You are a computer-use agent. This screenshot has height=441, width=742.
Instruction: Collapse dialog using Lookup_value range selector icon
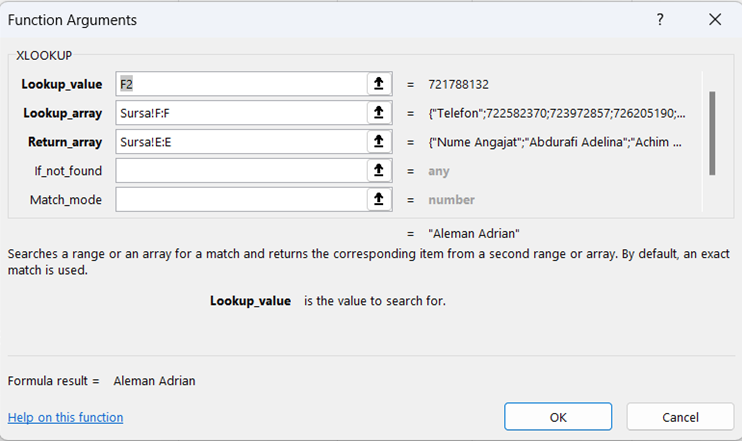point(379,85)
